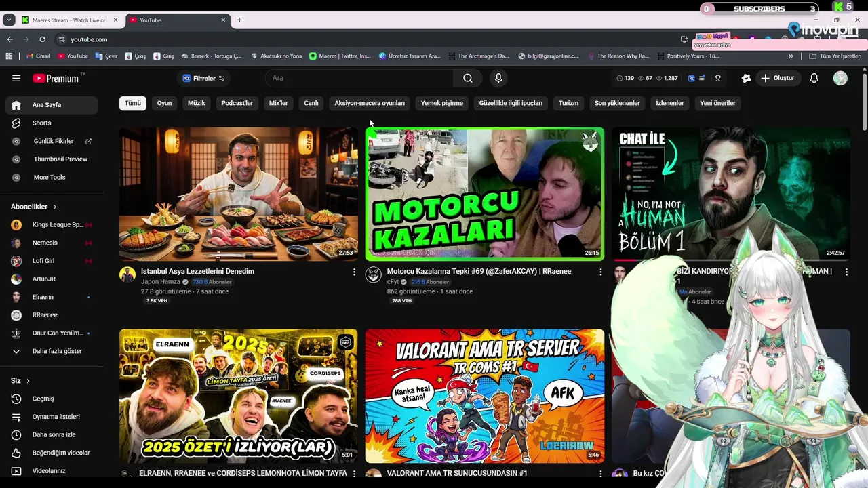The width and height of the screenshot is (868, 488).
Task: Open ArtunJR subscription channel
Action: coord(52,279)
